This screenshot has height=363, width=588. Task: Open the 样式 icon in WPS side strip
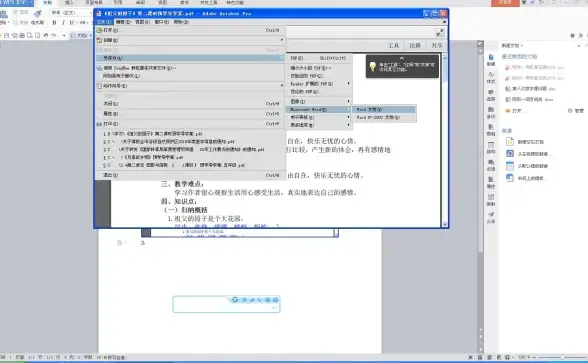coord(491,77)
